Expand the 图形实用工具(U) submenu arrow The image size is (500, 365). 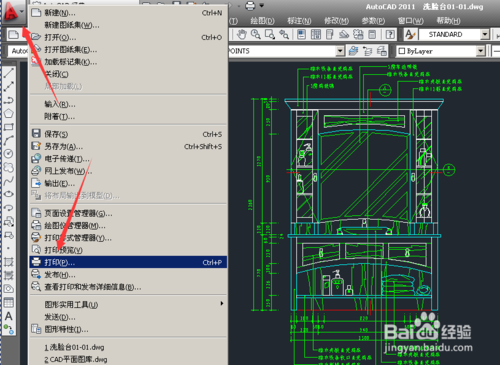(x=222, y=303)
